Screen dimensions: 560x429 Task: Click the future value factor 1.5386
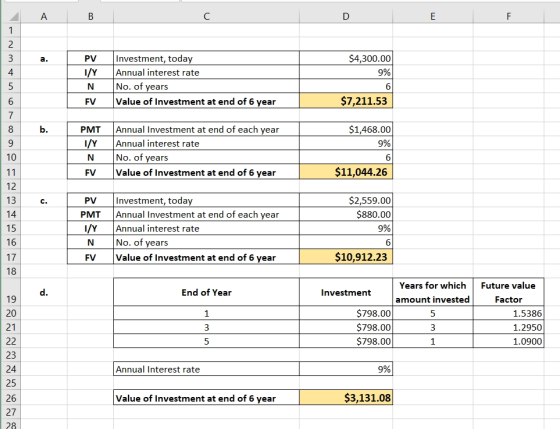click(x=508, y=313)
